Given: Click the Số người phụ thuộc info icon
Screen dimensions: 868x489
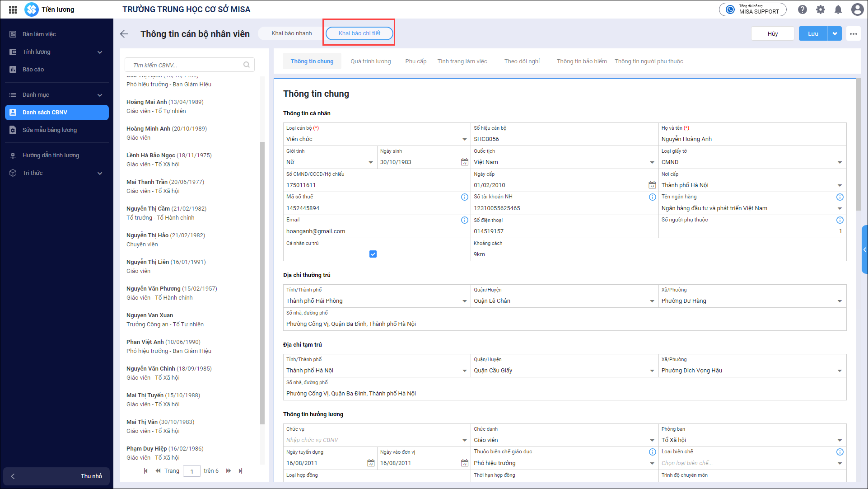Looking at the screenshot, I should [x=840, y=220].
